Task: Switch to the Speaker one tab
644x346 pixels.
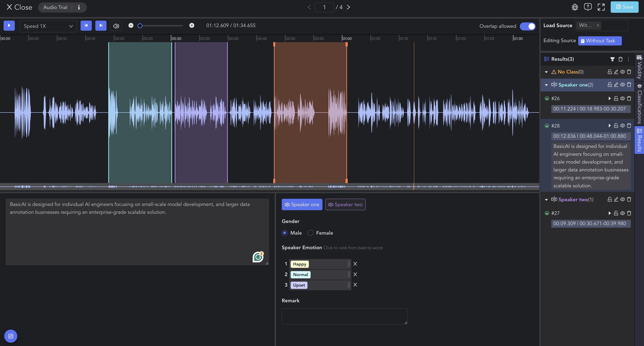Action: pyautogui.click(x=302, y=204)
